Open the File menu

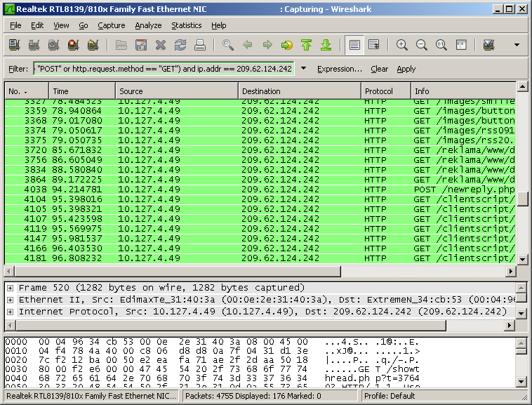[15, 25]
